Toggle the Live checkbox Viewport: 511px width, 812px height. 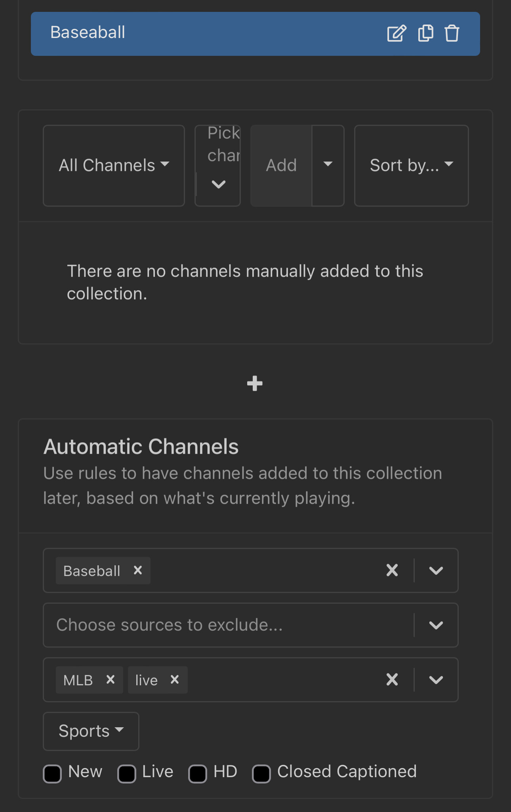tap(127, 774)
